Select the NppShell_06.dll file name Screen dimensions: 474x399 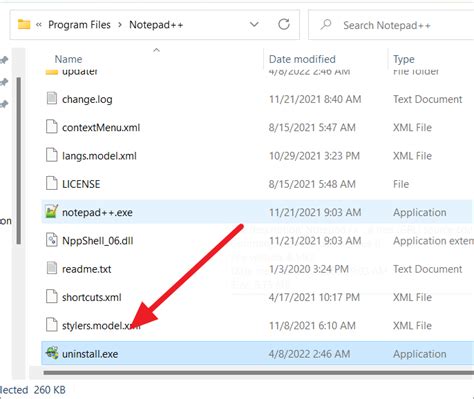click(98, 241)
